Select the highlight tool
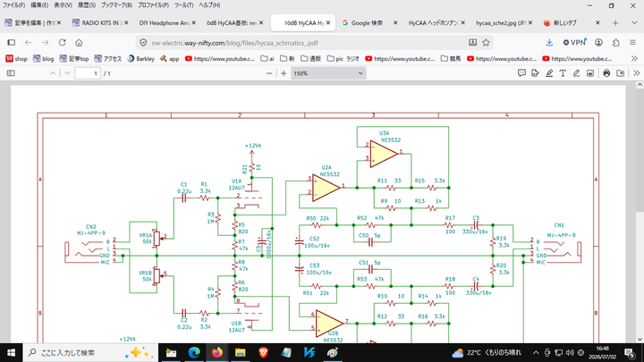This screenshot has height=362, width=644. pyautogui.click(x=549, y=73)
